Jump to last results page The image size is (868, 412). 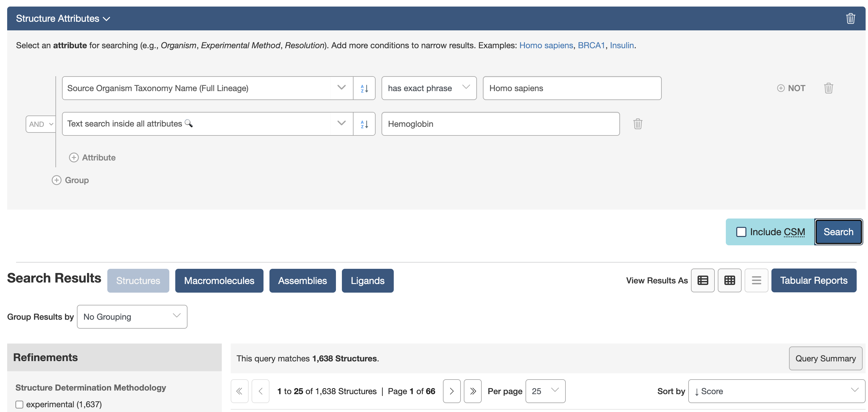pyautogui.click(x=472, y=391)
